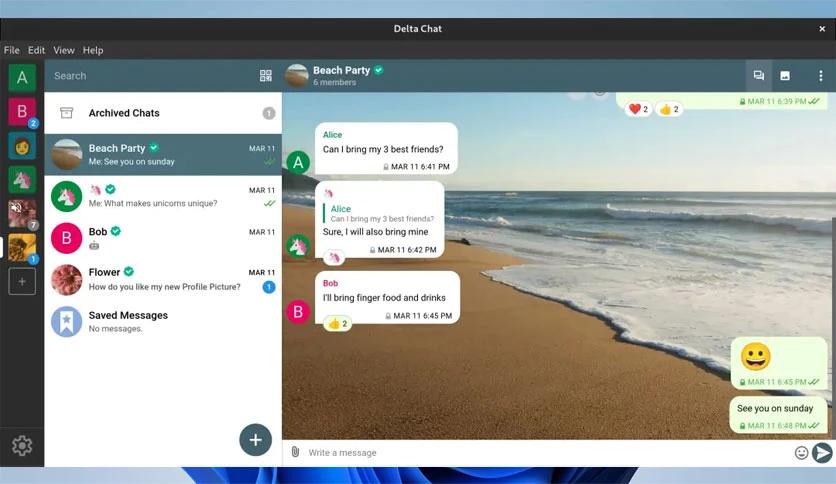This screenshot has height=484, width=836.
Task: Click "See you on sunday" message bubble
Action: pyautogui.click(x=778, y=415)
